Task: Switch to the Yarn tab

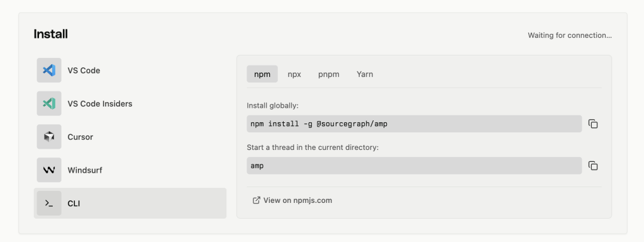Action: (365, 74)
